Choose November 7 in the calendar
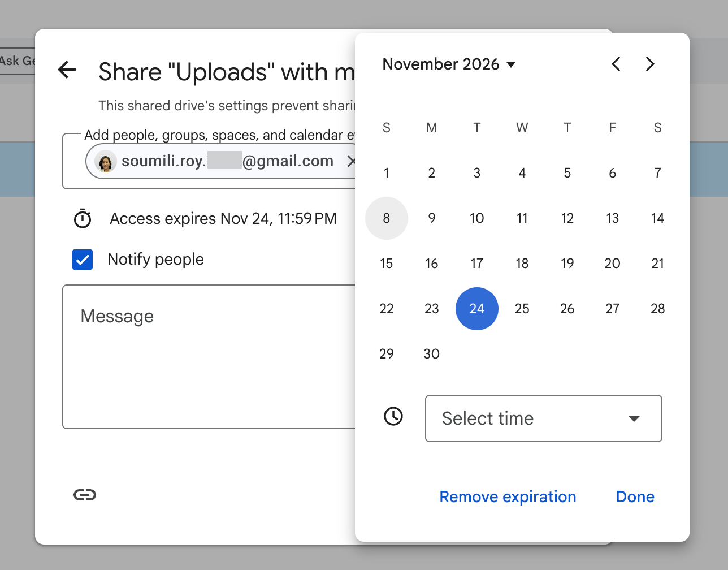The image size is (728, 570). 657,173
